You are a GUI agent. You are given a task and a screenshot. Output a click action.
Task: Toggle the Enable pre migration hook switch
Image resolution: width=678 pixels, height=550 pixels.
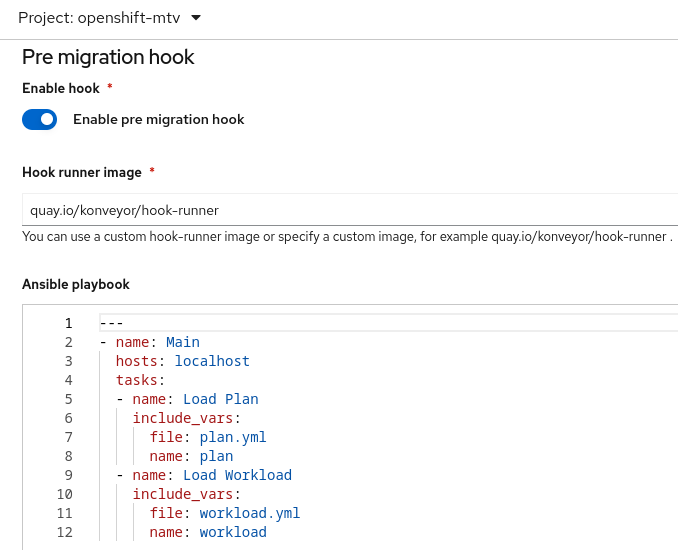pos(40,120)
